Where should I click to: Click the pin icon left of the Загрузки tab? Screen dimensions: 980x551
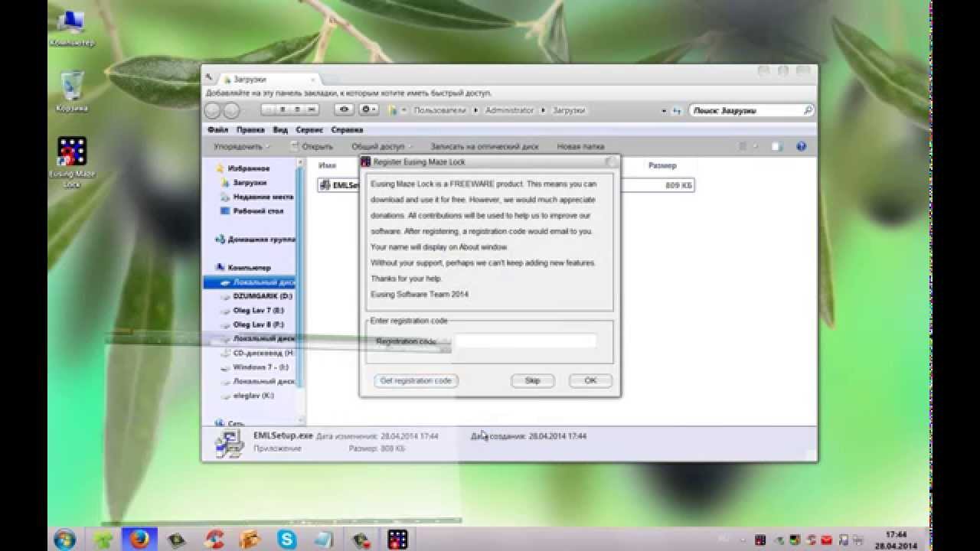pos(210,77)
